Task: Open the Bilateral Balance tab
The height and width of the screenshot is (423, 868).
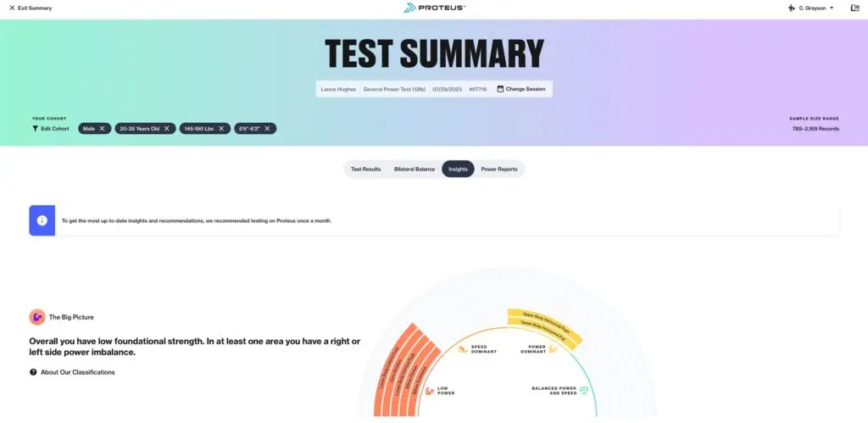Action: click(x=414, y=169)
